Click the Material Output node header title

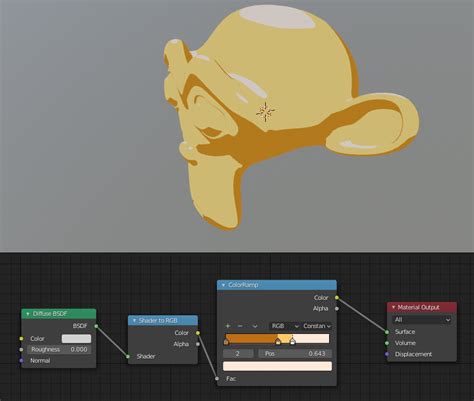418,307
